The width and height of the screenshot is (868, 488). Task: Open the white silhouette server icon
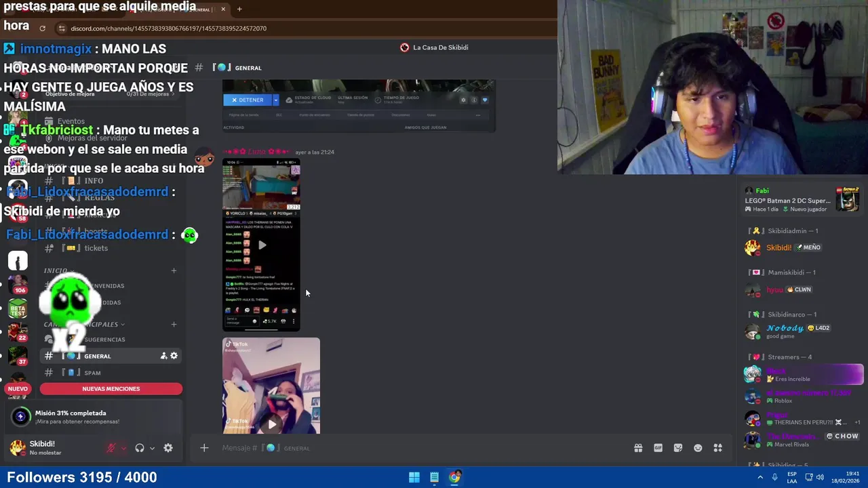pyautogui.click(x=18, y=260)
